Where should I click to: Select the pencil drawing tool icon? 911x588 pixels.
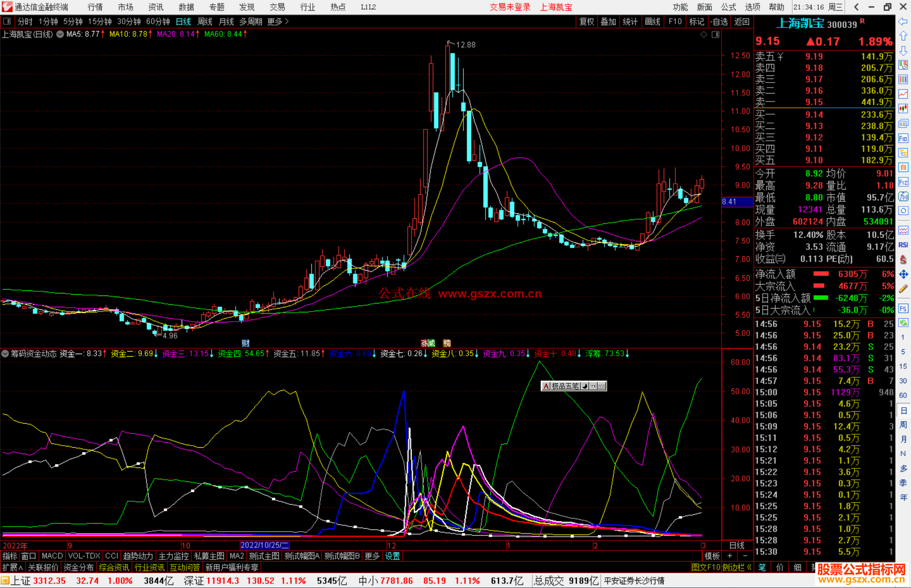click(x=903, y=289)
